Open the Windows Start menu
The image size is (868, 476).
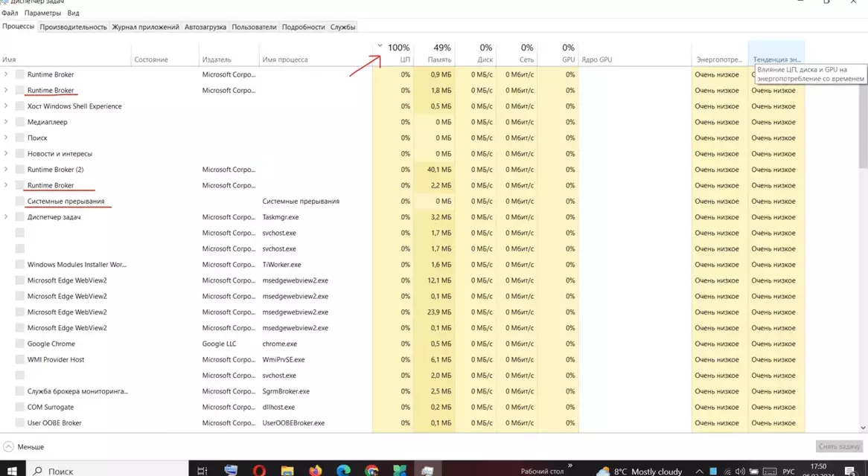pos(12,471)
